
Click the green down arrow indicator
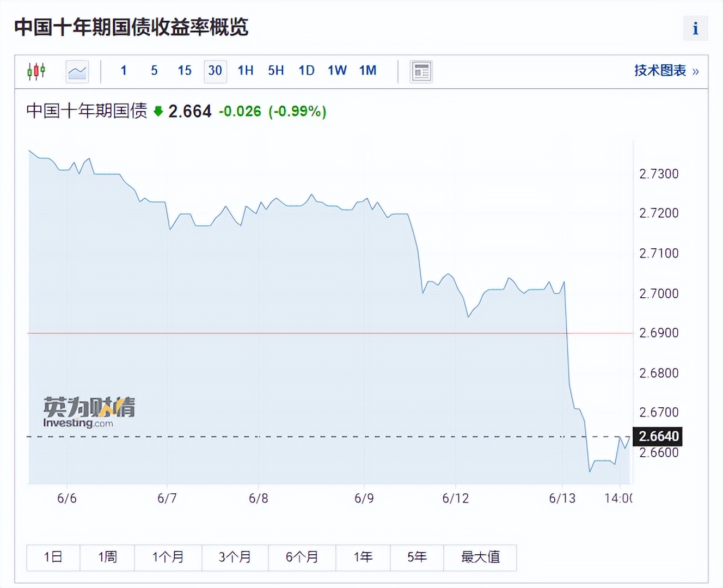pyautogui.click(x=158, y=112)
